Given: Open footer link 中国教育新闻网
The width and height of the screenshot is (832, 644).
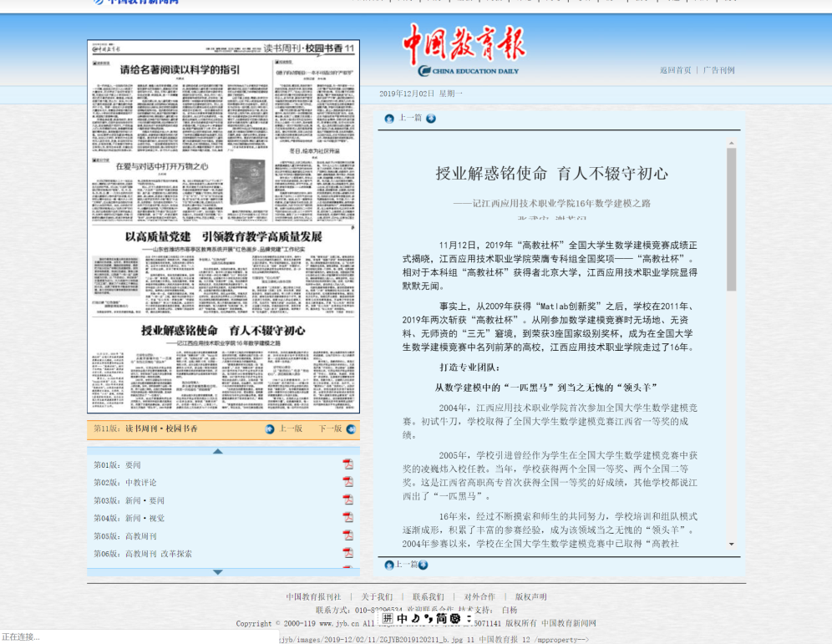Looking at the screenshot, I should coord(568,623).
